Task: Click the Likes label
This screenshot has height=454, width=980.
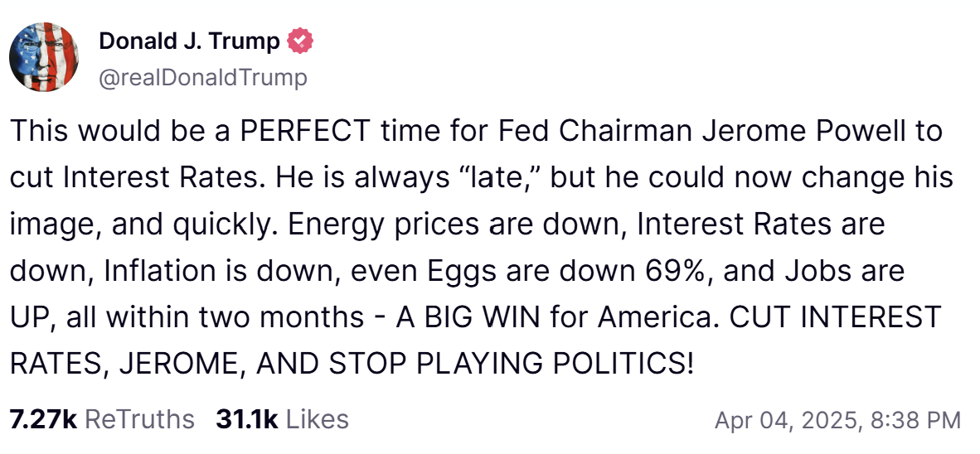Action: (x=317, y=419)
